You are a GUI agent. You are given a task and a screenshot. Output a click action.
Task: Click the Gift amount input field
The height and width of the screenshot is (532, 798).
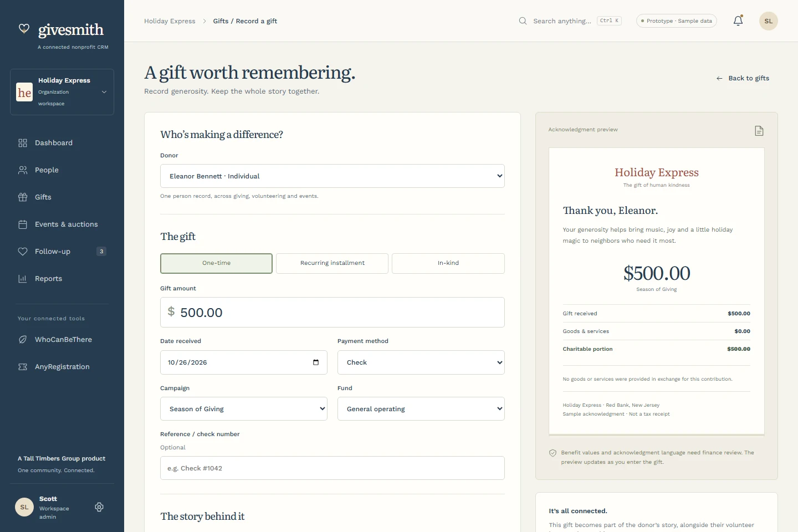(x=332, y=313)
